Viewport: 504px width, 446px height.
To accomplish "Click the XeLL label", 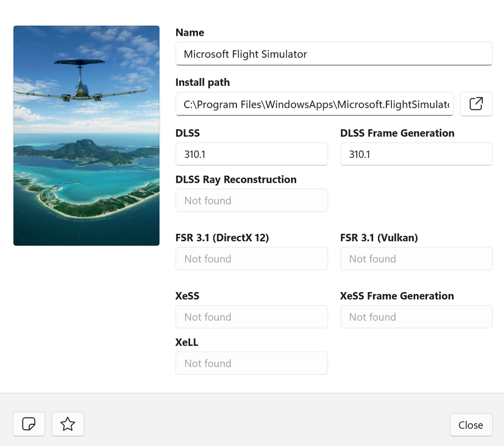I will [x=187, y=342].
